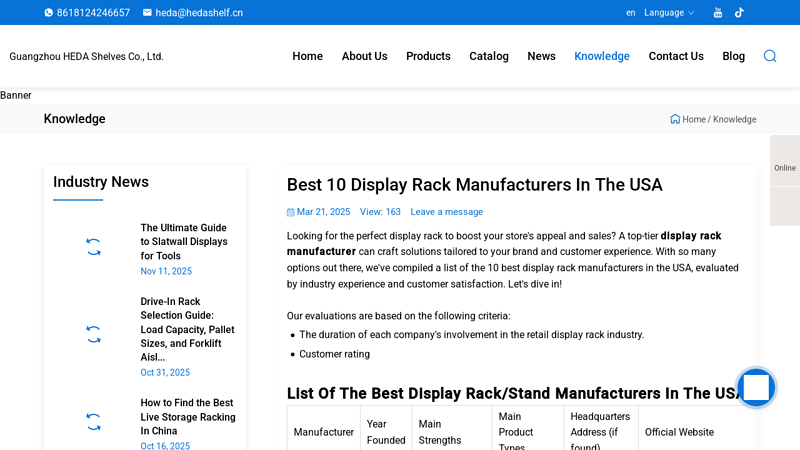Open thumbnail for Live Storage Racking article
The height and width of the screenshot is (450, 800).
click(x=93, y=422)
